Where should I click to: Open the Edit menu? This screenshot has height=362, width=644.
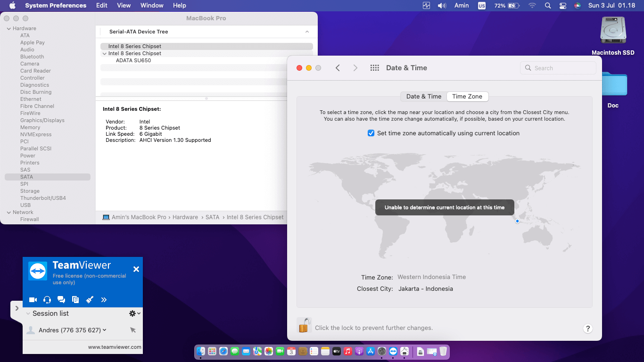click(102, 6)
